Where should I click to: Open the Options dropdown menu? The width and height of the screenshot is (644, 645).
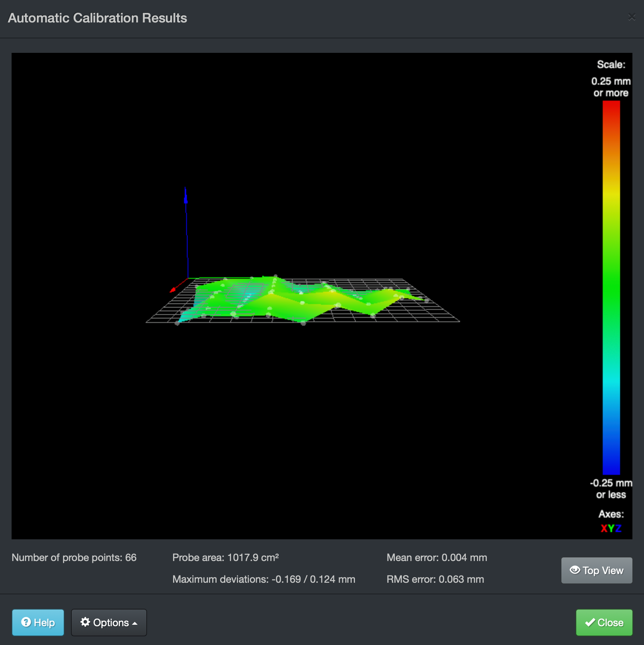click(109, 623)
